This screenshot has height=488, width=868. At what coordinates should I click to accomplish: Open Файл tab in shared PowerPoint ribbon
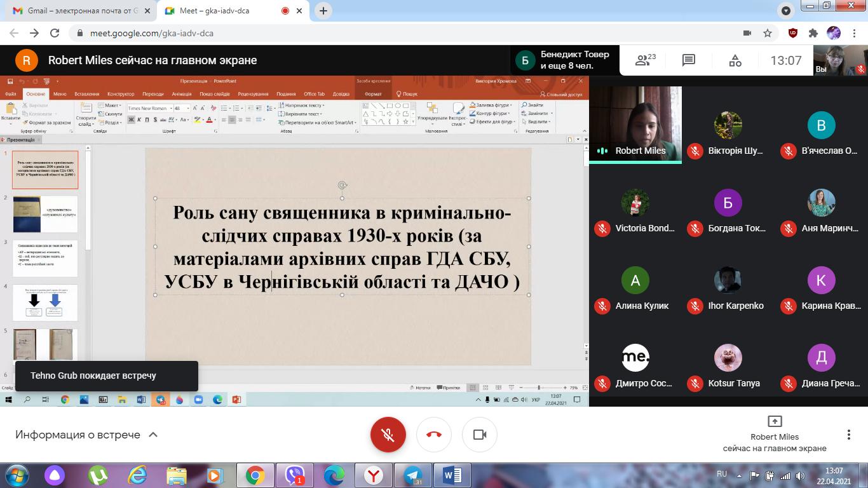coord(10,94)
